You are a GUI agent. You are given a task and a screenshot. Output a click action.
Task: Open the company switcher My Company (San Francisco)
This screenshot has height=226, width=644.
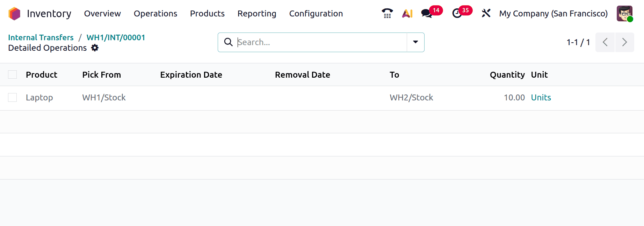click(553, 14)
